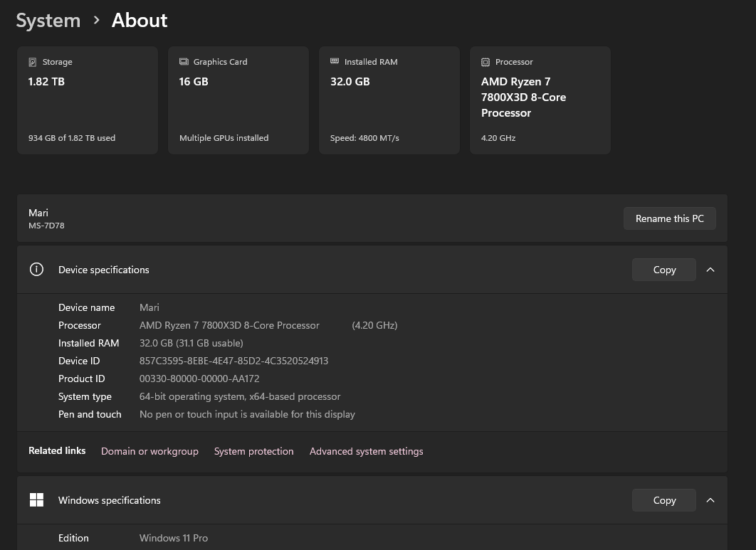The width and height of the screenshot is (756, 550).
Task: Open the Graphics Card 16 GB card
Action: pyautogui.click(x=238, y=100)
